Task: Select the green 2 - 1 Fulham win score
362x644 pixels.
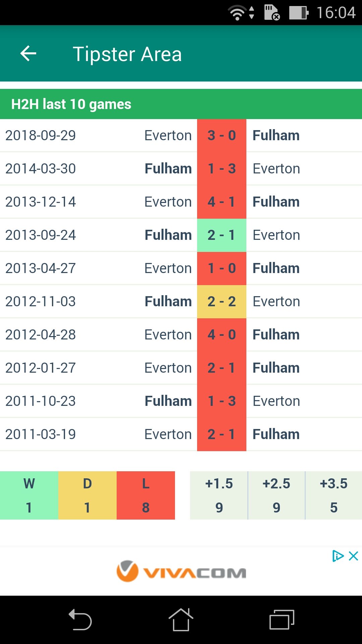Action: [x=222, y=235]
